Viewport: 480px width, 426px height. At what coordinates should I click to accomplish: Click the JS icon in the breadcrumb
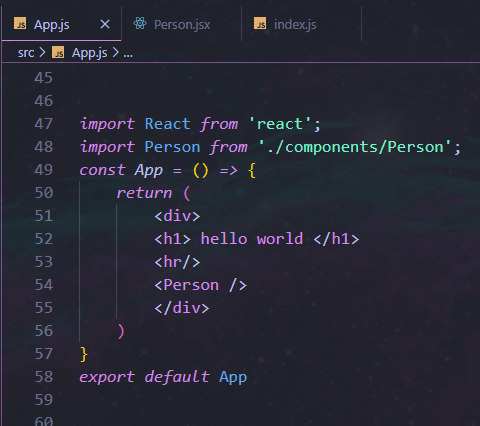[58, 52]
